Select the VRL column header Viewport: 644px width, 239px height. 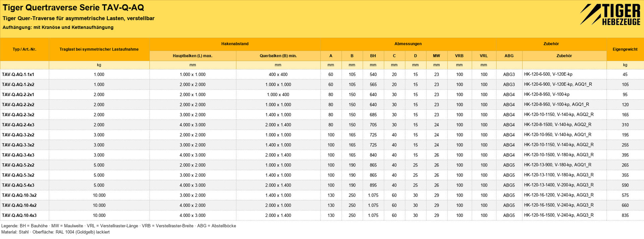pos(484,56)
